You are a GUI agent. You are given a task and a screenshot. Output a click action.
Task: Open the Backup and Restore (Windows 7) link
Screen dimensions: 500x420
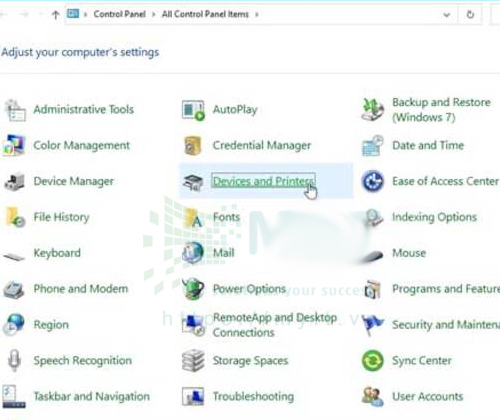coord(441,110)
